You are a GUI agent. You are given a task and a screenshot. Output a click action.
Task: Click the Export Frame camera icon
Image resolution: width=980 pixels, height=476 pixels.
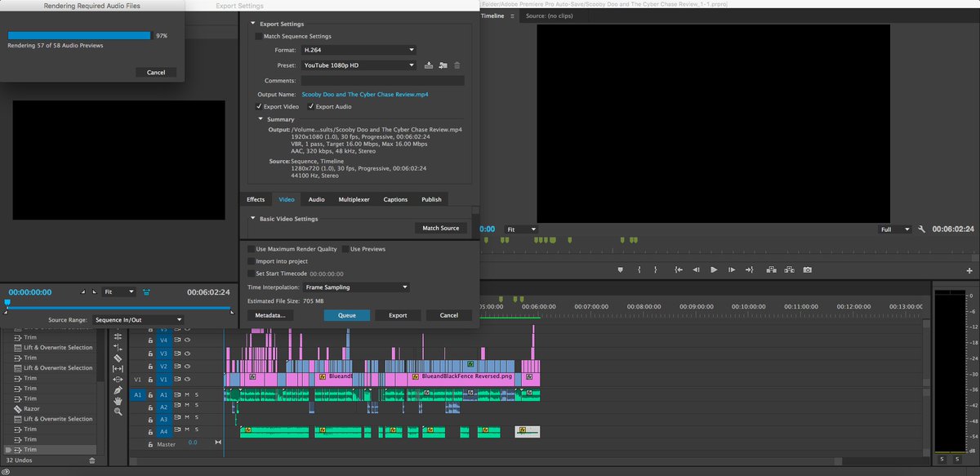807,269
